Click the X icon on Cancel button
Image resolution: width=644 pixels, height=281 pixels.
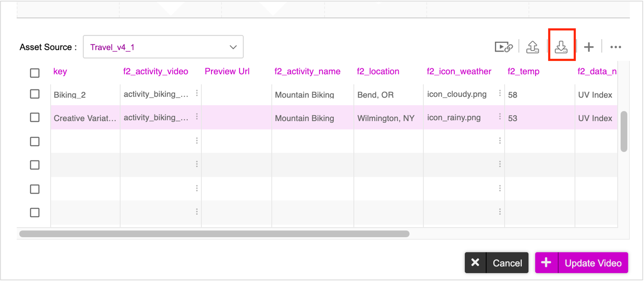pyautogui.click(x=475, y=263)
